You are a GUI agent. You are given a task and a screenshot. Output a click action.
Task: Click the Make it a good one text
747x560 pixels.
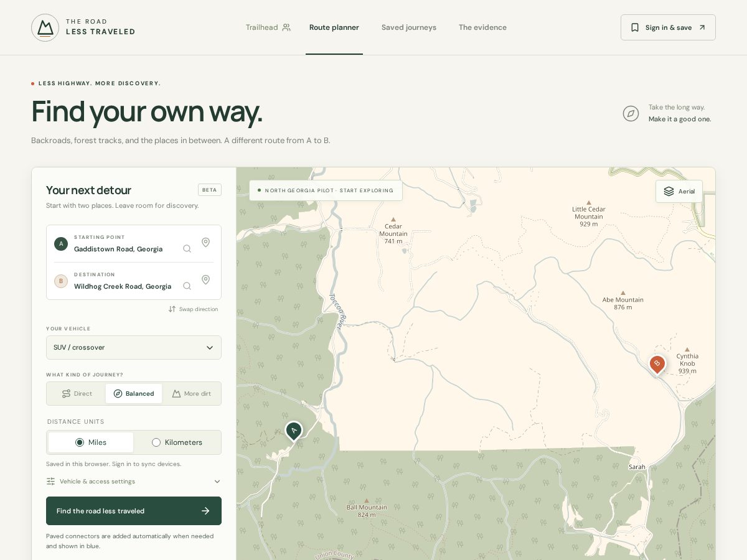click(680, 119)
